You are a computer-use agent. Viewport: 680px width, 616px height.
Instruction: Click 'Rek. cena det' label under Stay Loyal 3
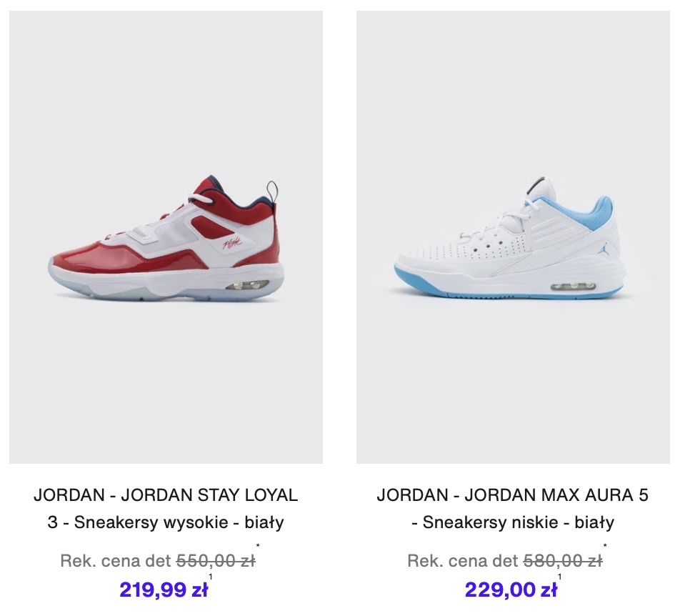tap(116, 561)
